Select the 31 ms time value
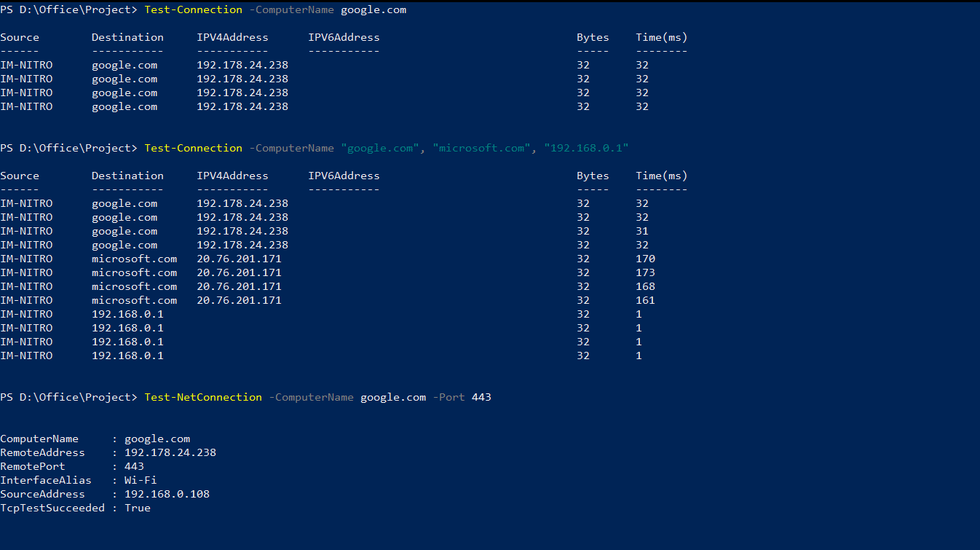980x550 pixels. [642, 231]
